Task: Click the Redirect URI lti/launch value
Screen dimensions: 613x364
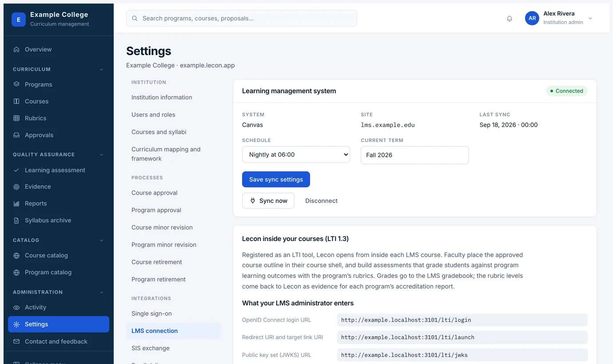Action: click(462, 337)
